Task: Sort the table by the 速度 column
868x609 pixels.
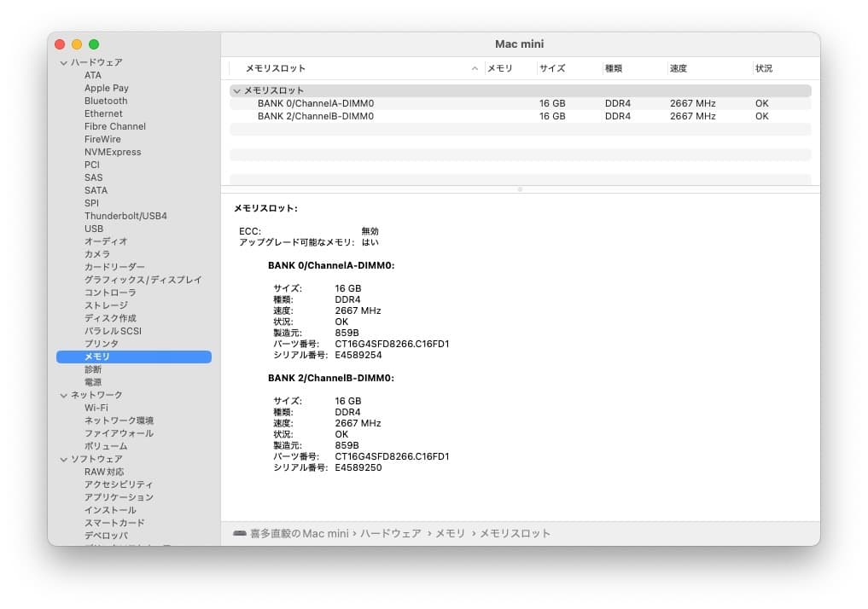Action: click(679, 67)
